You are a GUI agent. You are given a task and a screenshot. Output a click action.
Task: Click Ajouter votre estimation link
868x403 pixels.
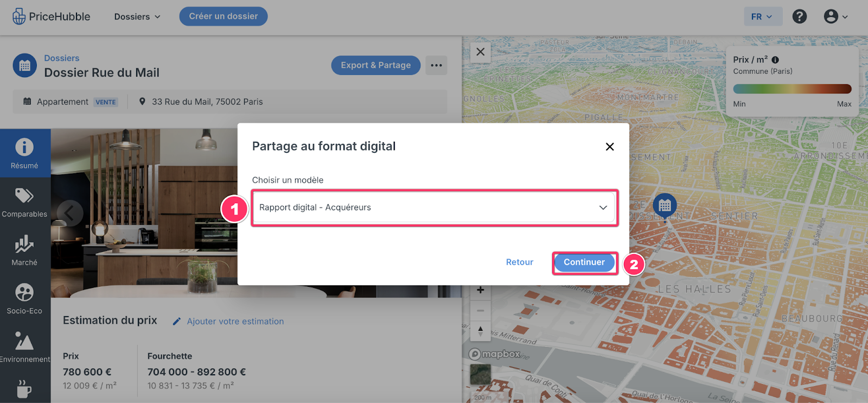point(228,322)
